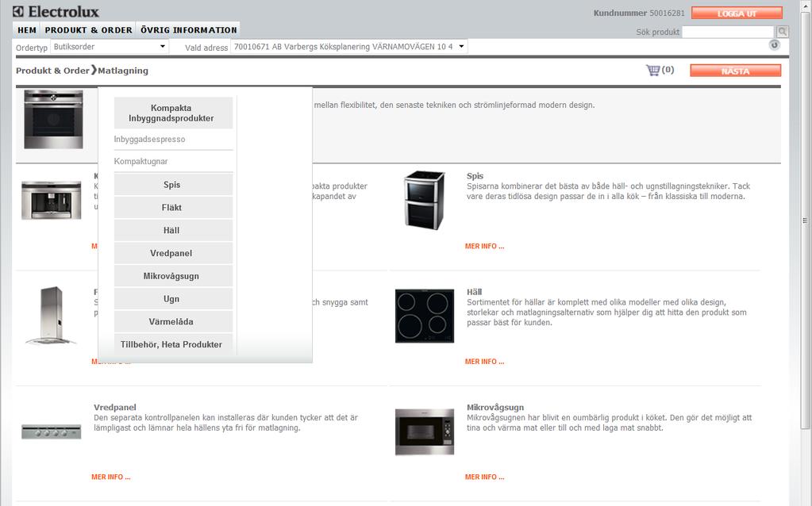The width and height of the screenshot is (812, 506).
Task: Click the Häll hob thumbnail
Action: [425, 316]
